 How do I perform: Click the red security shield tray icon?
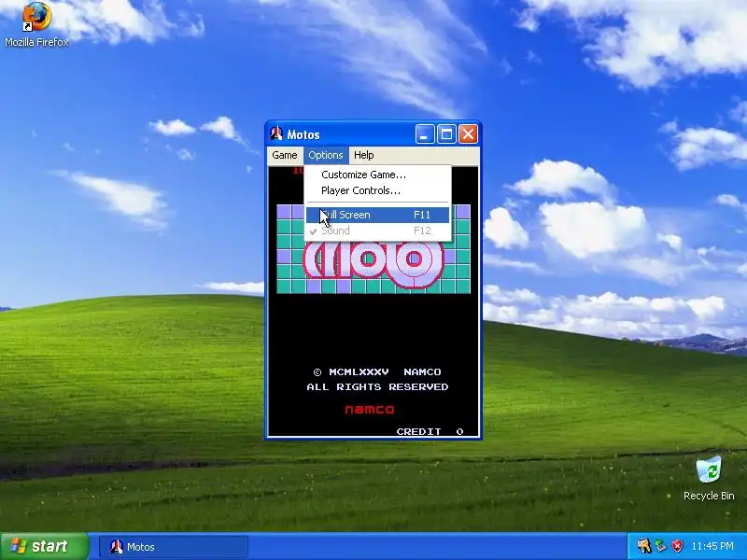[x=677, y=546]
